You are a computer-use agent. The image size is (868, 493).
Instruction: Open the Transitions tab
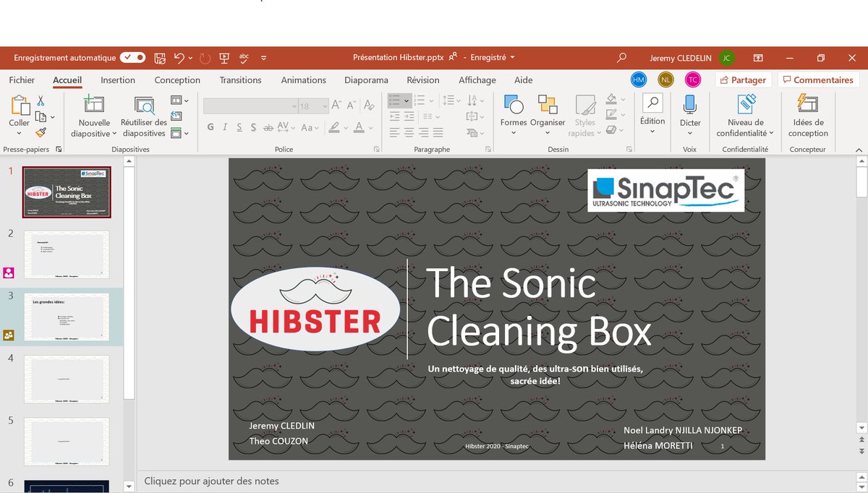pyautogui.click(x=241, y=80)
